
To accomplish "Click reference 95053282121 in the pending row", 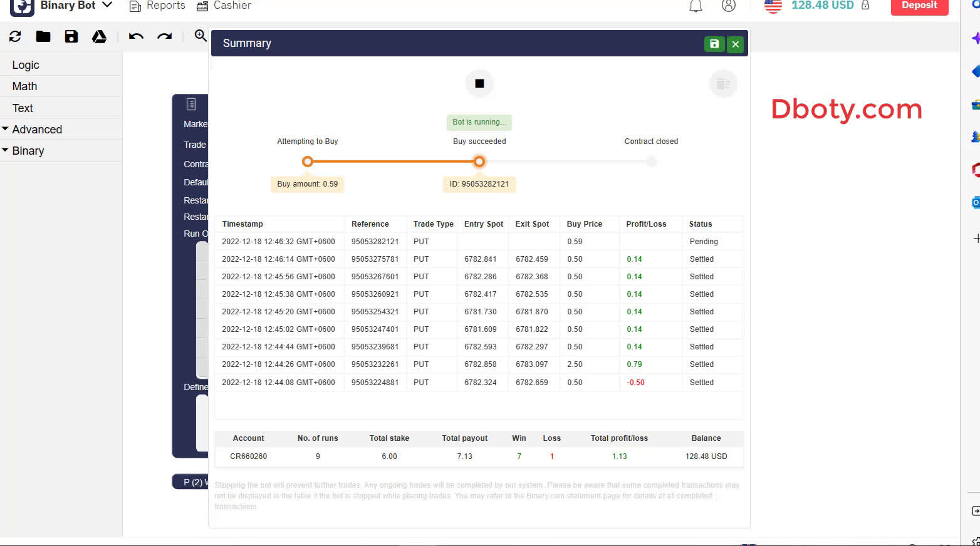I will click(x=375, y=242).
